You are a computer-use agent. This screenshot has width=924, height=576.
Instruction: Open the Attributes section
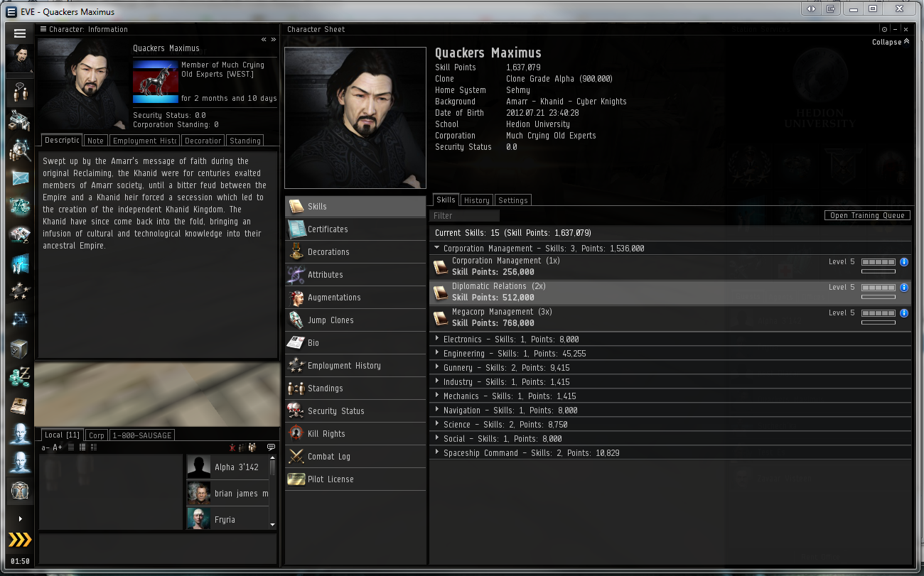click(x=355, y=274)
